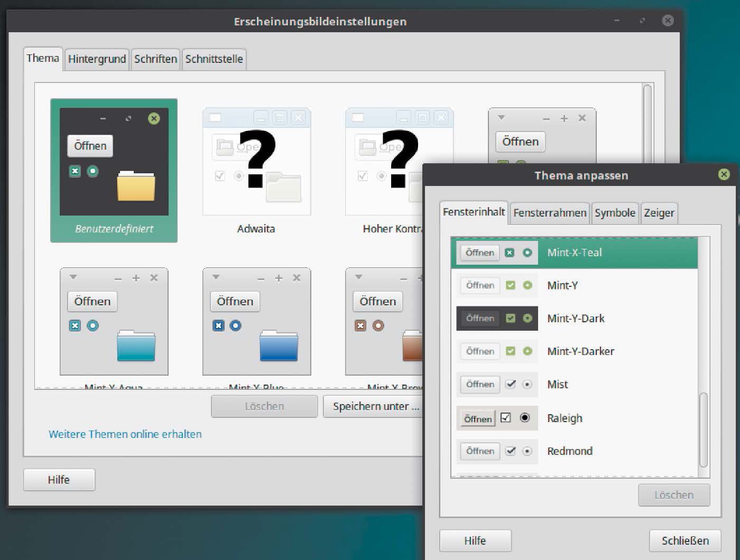Click the Raleigh preview checkbox icon
740x560 pixels.
(506, 418)
